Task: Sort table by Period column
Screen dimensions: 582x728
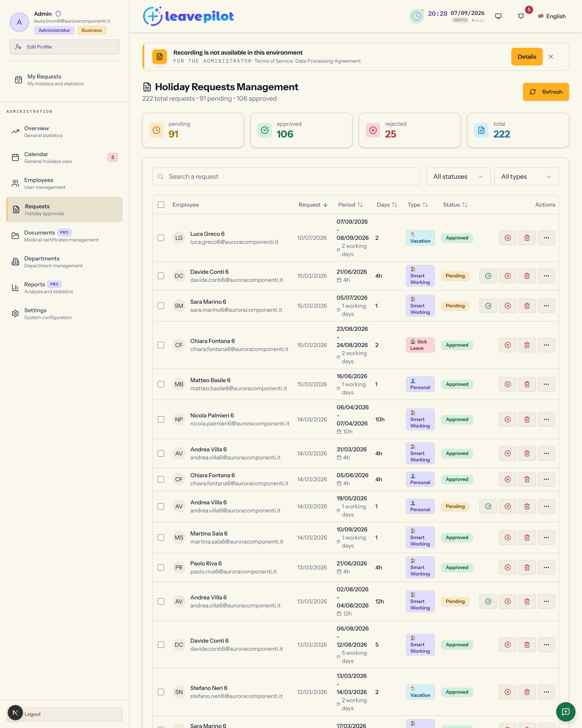Action: (350, 205)
